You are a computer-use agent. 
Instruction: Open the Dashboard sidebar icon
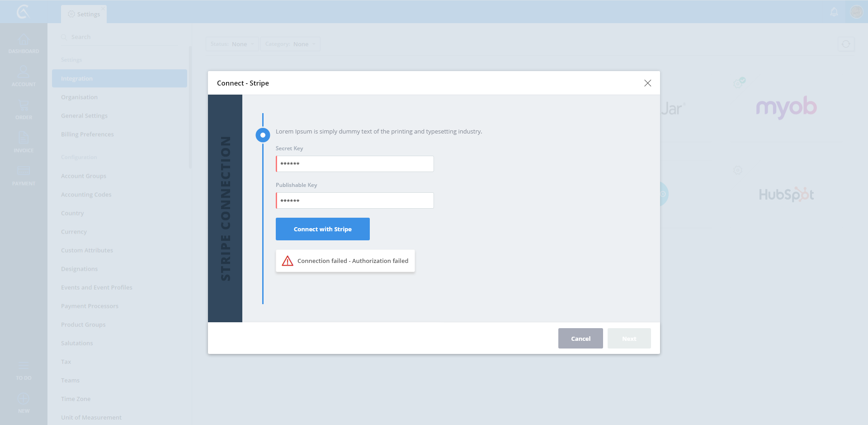click(24, 41)
